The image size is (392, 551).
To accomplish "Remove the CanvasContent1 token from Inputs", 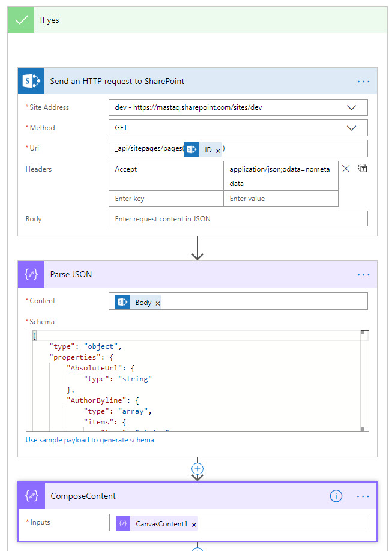I will (x=194, y=525).
